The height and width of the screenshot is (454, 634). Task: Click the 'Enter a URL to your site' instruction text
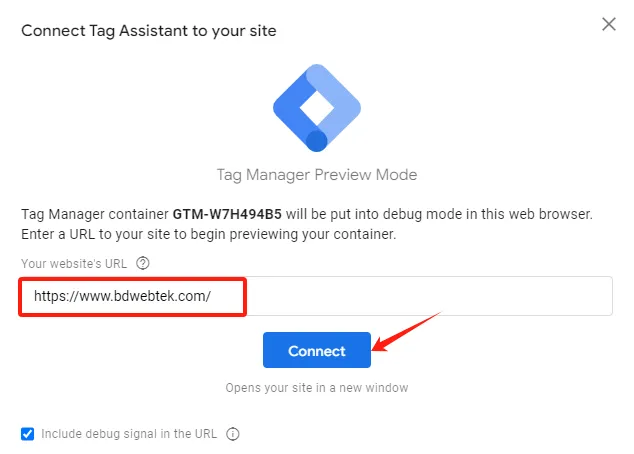(x=209, y=234)
